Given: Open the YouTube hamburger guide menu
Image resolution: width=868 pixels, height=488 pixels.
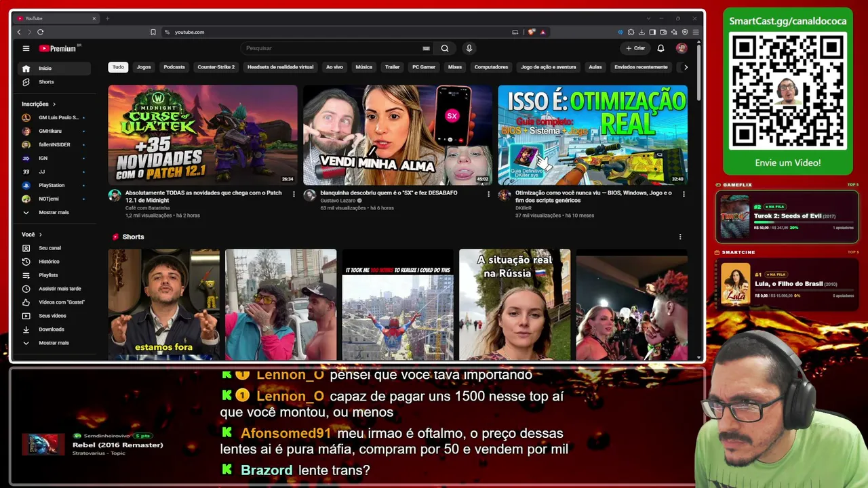Looking at the screenshot, I should 26,48.
